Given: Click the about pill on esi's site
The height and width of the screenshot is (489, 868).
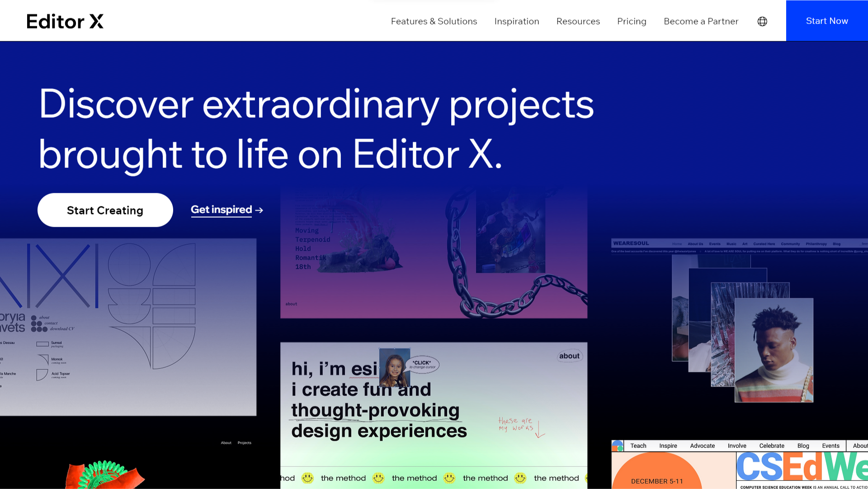Looking at the screenshot, I should (569, 356).
